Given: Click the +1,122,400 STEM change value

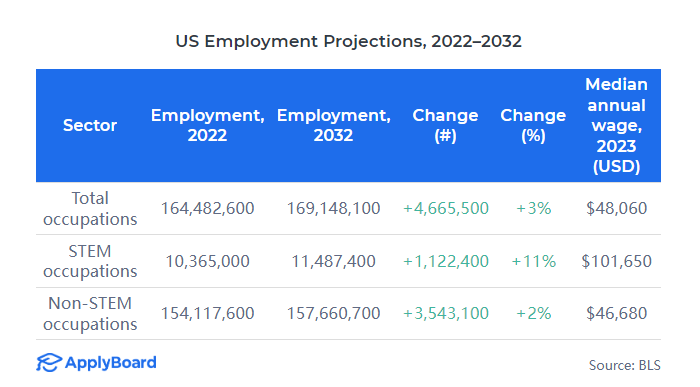Looking at the screenshot, I should click(x=446, y=261).
